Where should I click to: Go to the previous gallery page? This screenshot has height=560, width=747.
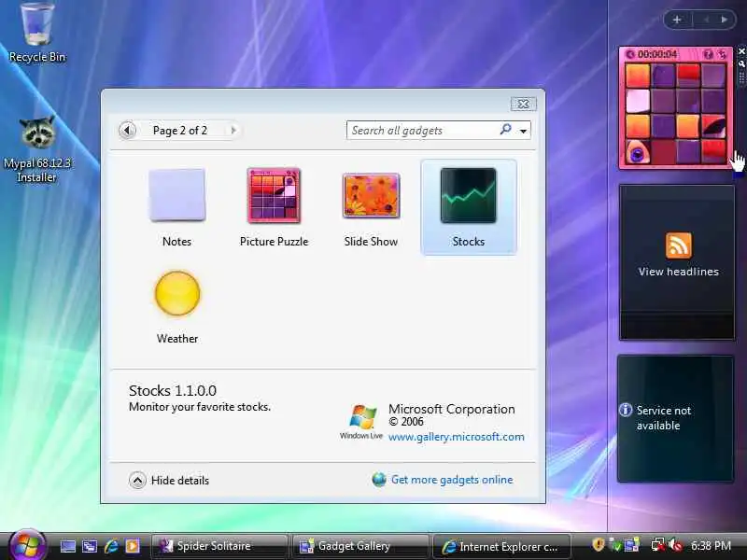click(x=127, y=130)
